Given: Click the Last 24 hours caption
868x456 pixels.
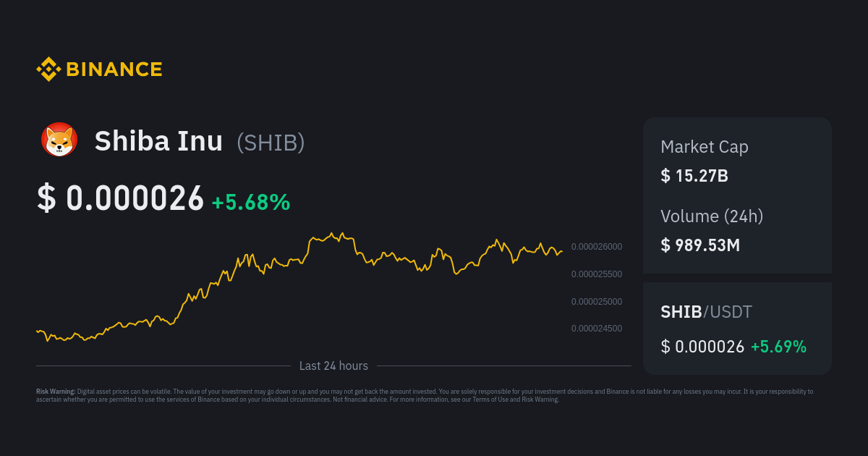Looking at the screenshot, I should [333, 366].
